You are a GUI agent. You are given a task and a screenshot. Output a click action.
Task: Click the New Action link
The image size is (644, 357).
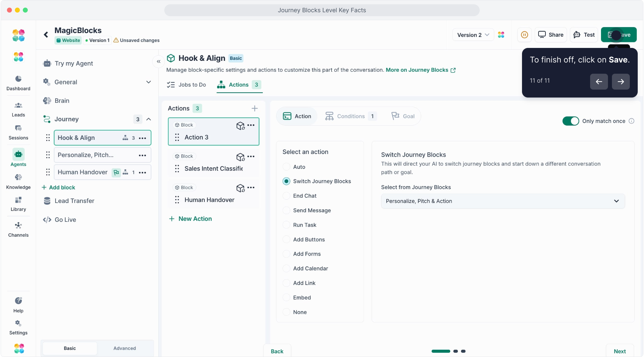click(x=190, y=219)
